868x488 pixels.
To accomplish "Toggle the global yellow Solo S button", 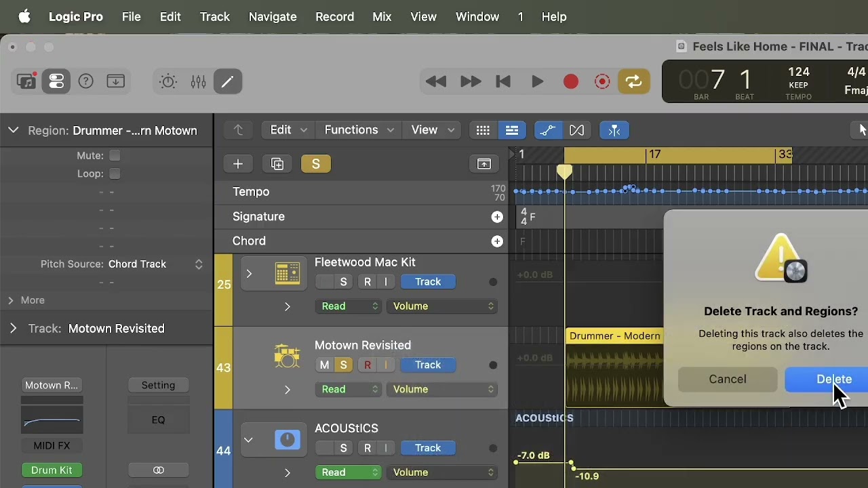I will (x=316, y=164).
